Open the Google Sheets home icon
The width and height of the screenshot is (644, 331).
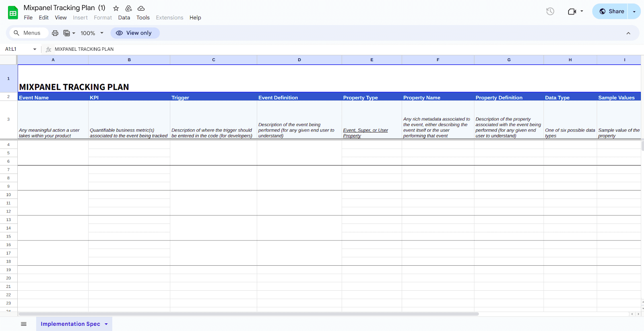click(x=13, y=13)
